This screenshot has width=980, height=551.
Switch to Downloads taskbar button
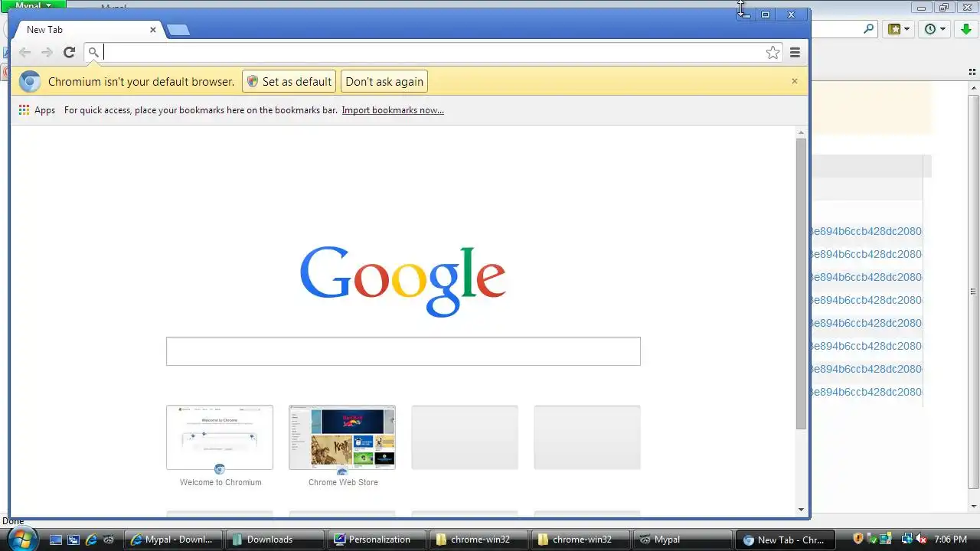[276, 540]
